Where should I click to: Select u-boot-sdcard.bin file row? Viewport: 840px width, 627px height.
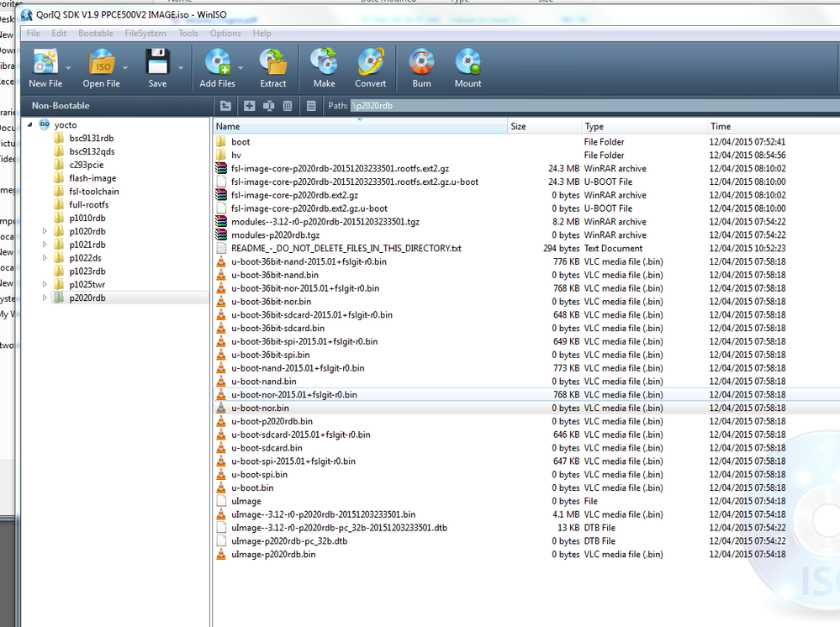point(526,448)
